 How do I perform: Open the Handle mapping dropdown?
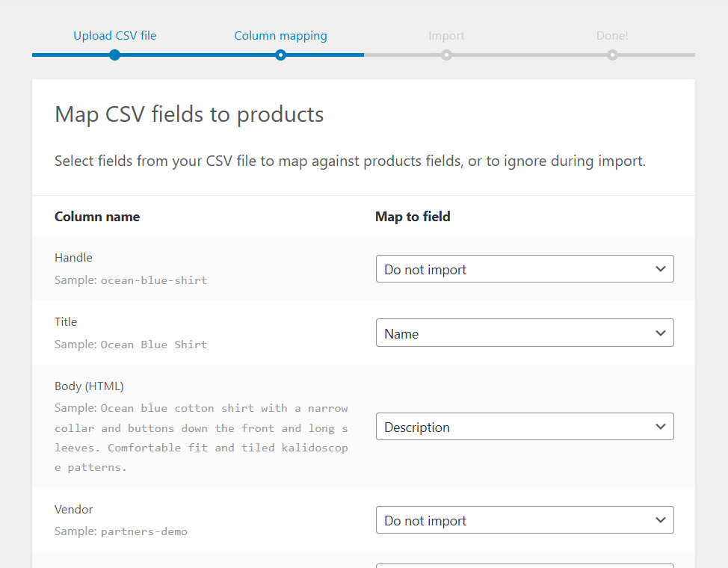[523, 268]
